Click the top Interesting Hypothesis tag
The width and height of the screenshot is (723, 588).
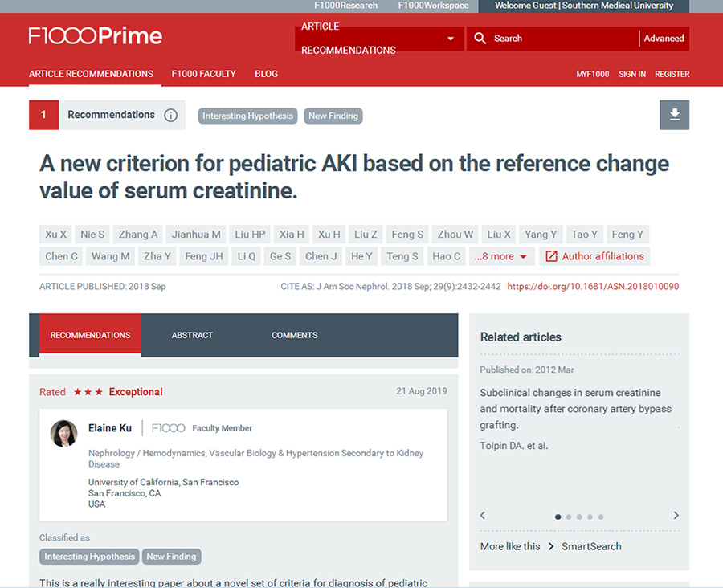coord(247,116)
